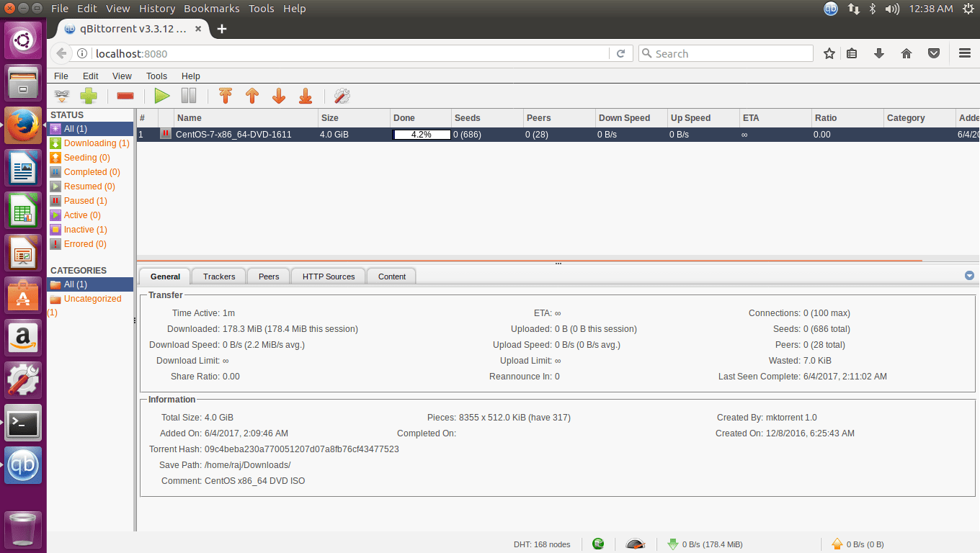Open Options via wrench gear icon
This screenshot has height=553, width=980.
[x=342, y=96]
